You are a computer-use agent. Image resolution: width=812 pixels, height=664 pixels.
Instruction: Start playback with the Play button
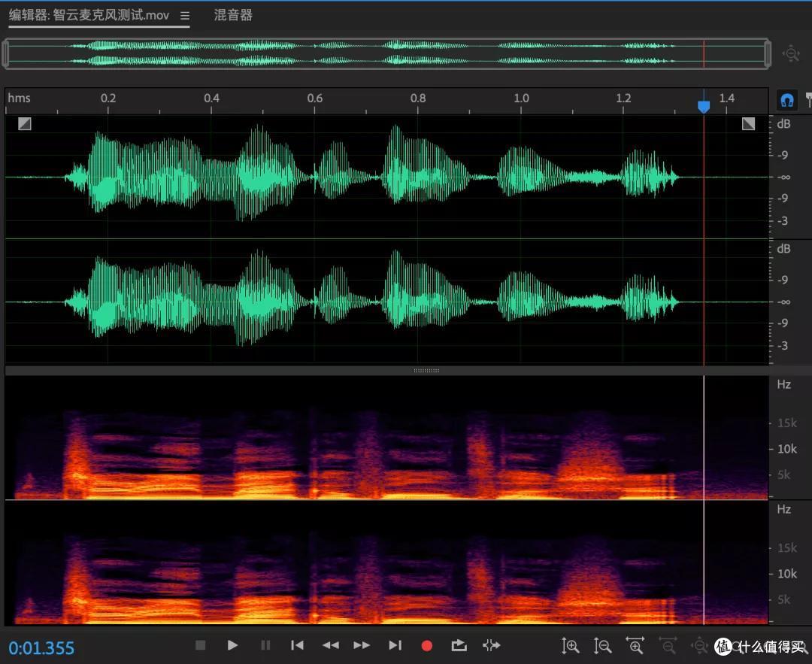pyautogui.click(x=232, y=645)
